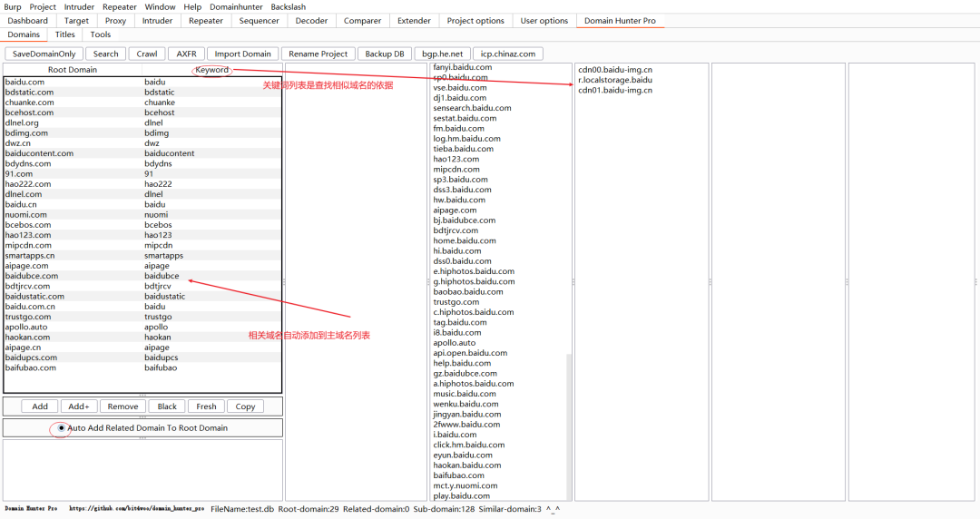Click the AXFR button
The height and width of the screenshot is (519, 980).
186,54
